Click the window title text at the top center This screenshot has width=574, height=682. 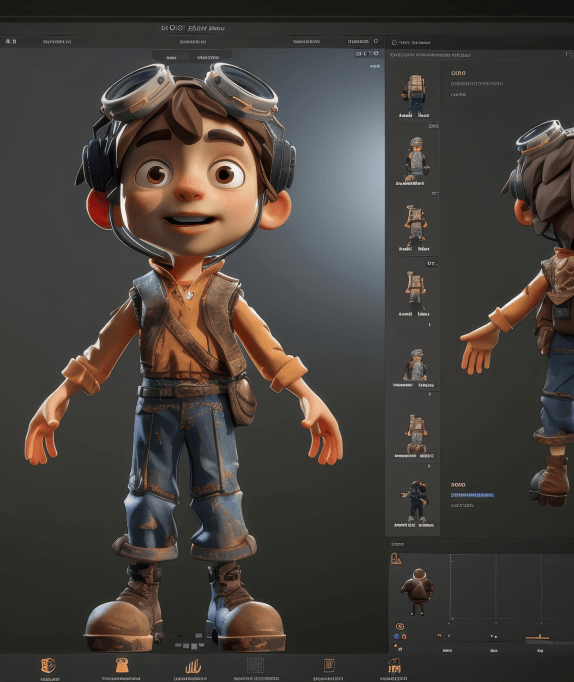(193, 28)
